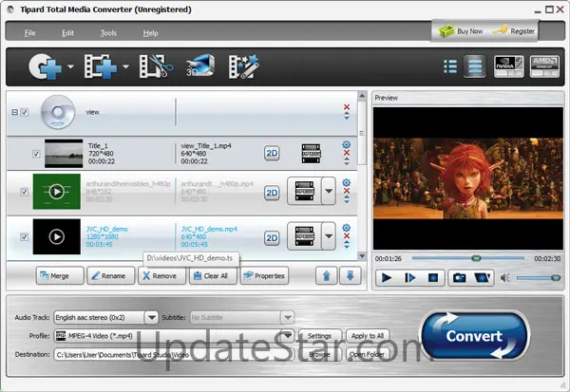Move selected item down with arrow button
This screenshot has height=392, width=570.
[350, 276]
